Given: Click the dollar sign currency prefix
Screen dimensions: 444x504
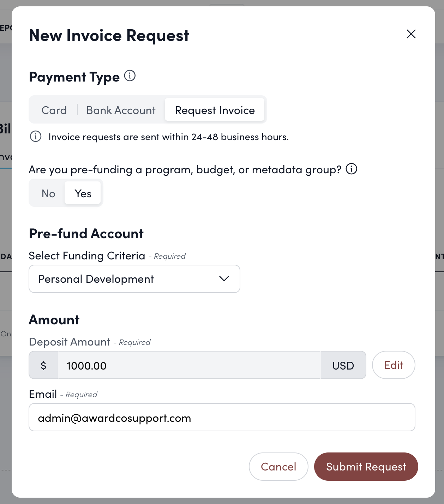Looking at the screenshot, I should click(43, 365).
